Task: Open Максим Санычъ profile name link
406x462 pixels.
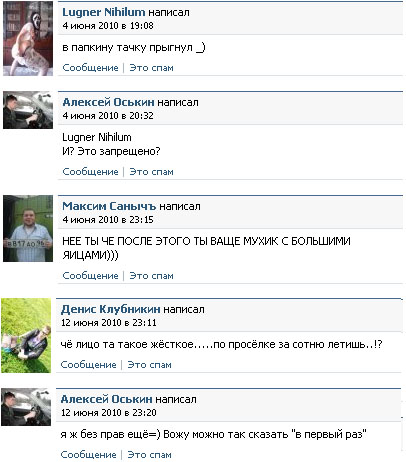Action: tap(109, 206)
